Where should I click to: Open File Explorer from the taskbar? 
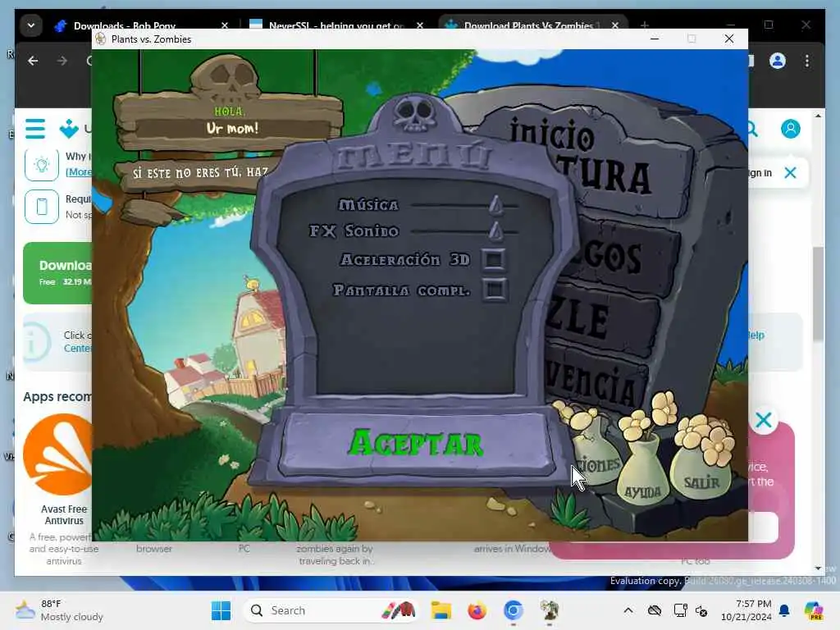coord(441,610)
